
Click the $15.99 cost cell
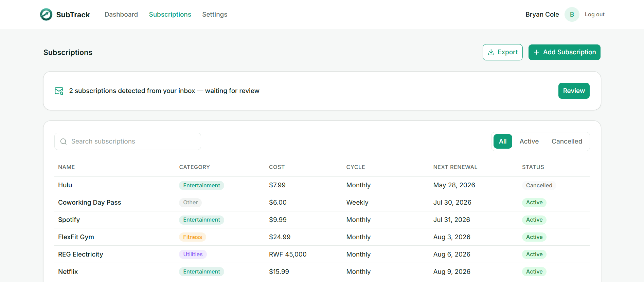pos(279,272)
